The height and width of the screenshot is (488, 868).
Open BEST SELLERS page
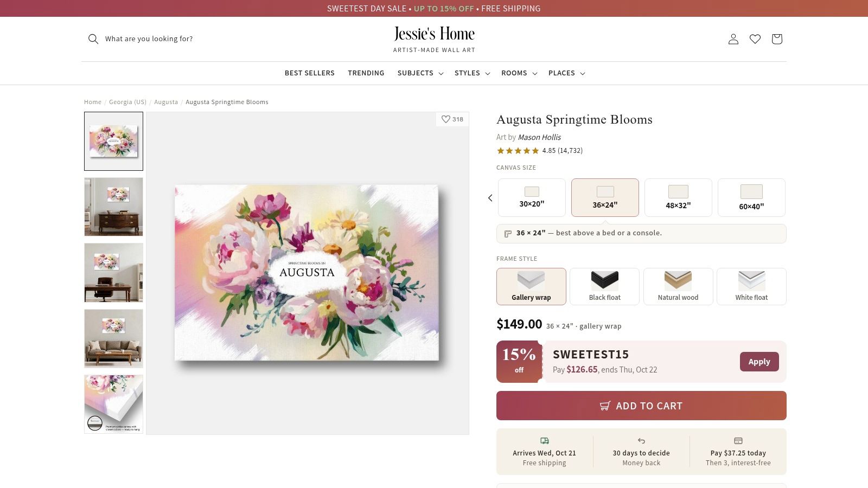click(310, 73)
